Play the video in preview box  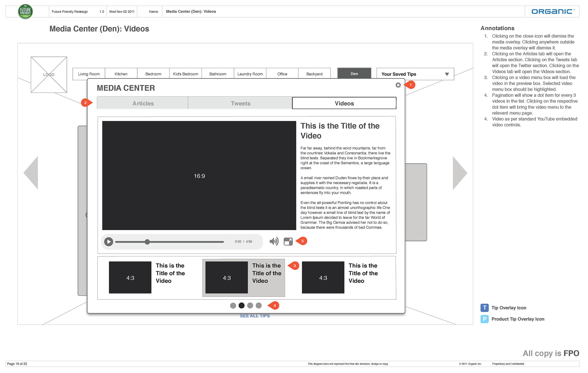coord(109,242)
